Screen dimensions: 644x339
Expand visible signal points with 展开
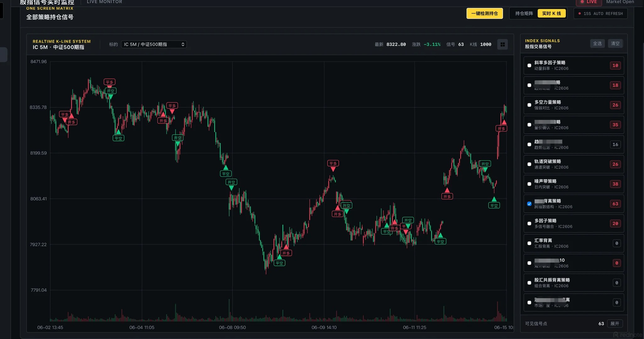615,324
